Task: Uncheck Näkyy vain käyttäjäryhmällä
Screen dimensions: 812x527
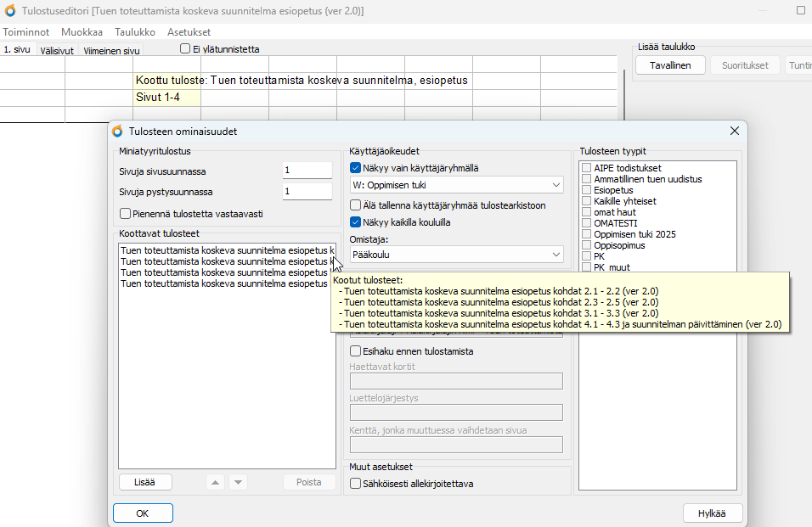Action: coord(355,167)
